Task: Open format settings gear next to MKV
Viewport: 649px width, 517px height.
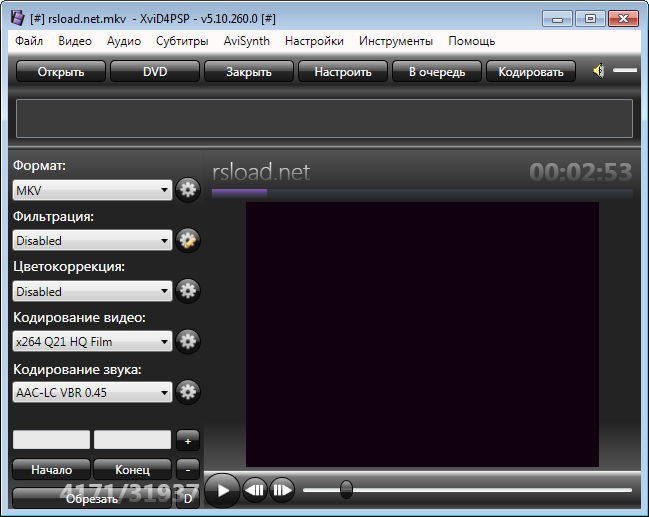Action: click(188, 189)
